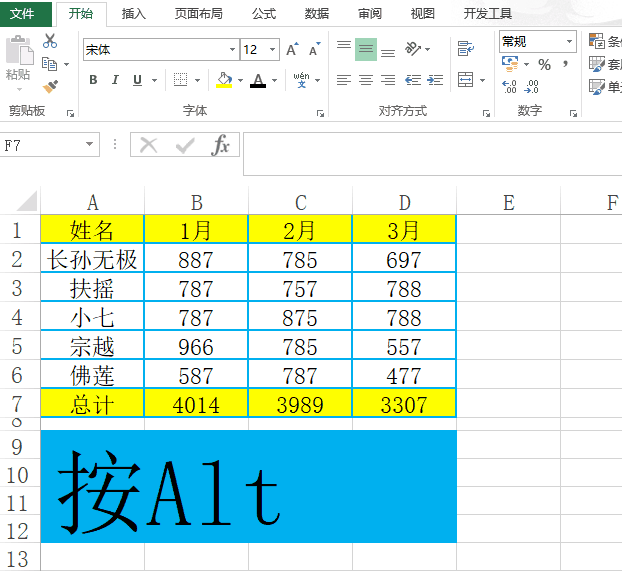The height and width of the screenshot is (571, 622).
Task: Apply percent style
Action: click(x=544, y=65)
